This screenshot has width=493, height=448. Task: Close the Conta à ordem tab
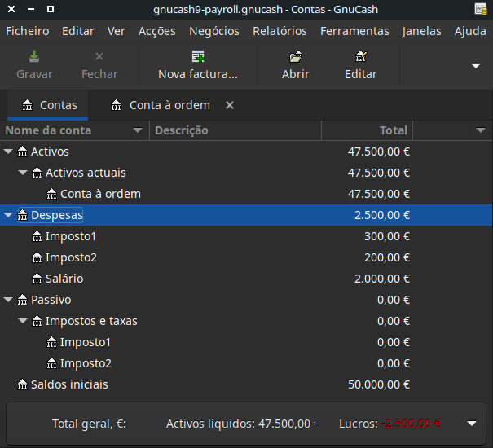tap(230, 105)
